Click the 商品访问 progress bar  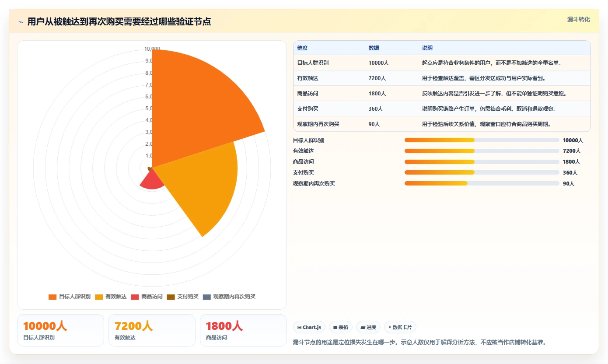482,162
